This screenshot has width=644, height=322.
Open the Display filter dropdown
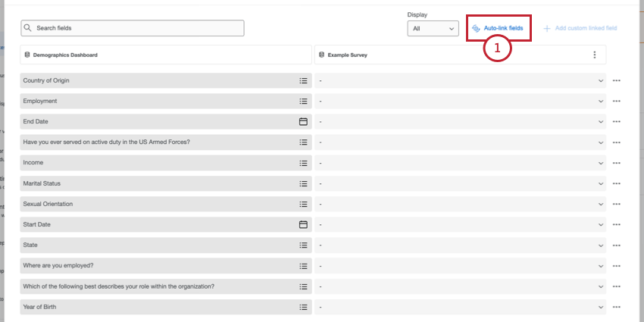[x=433, y=29]
